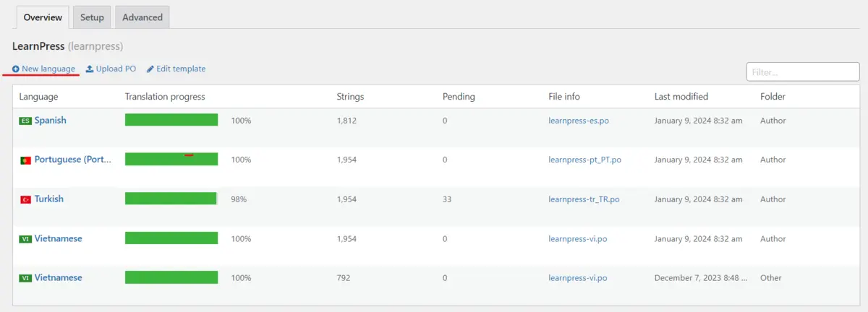Open the learnpress-es.po file link

579,121
